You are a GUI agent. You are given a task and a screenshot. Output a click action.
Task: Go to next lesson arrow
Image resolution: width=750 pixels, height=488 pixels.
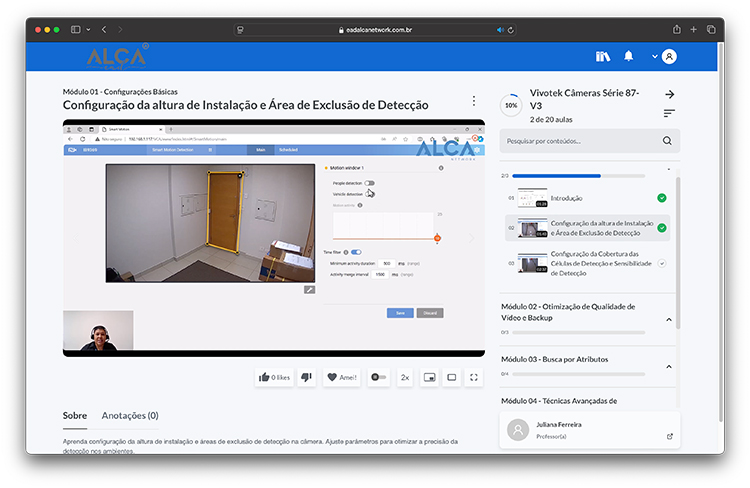tap(670, 94)
